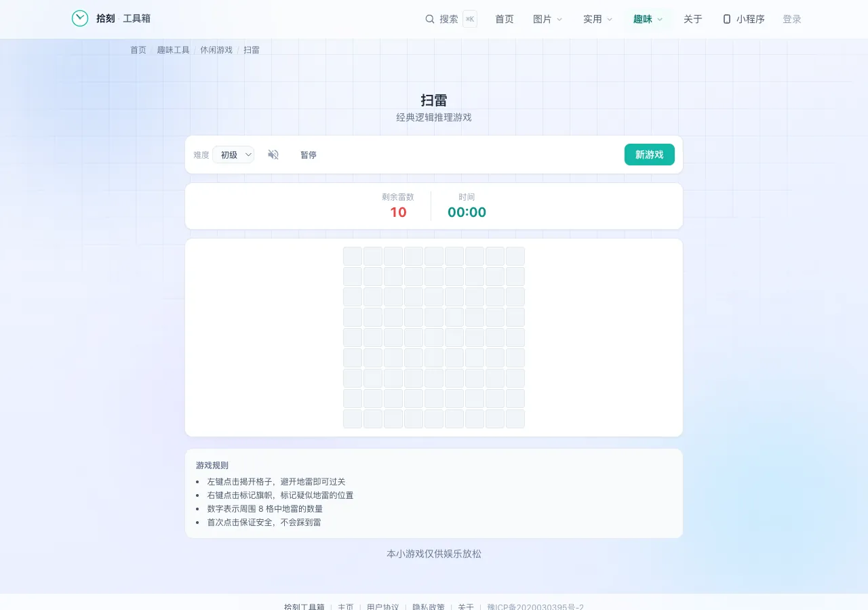Click the rule 右键点击标记旗帜，标记疑似地雷的位置

click(281, 495)
